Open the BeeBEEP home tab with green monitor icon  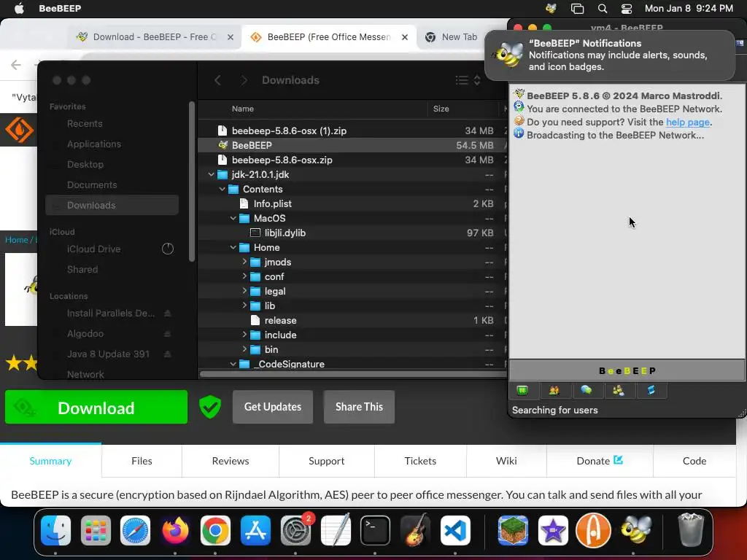tap(522, 391)
